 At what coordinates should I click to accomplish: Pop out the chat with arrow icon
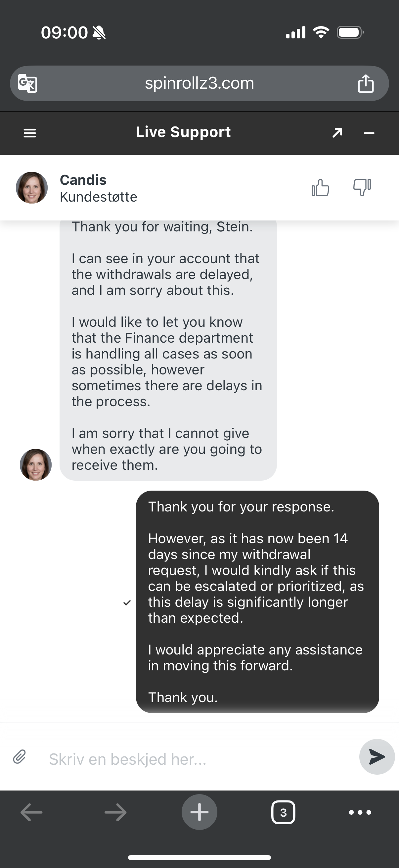pos(337,133)
